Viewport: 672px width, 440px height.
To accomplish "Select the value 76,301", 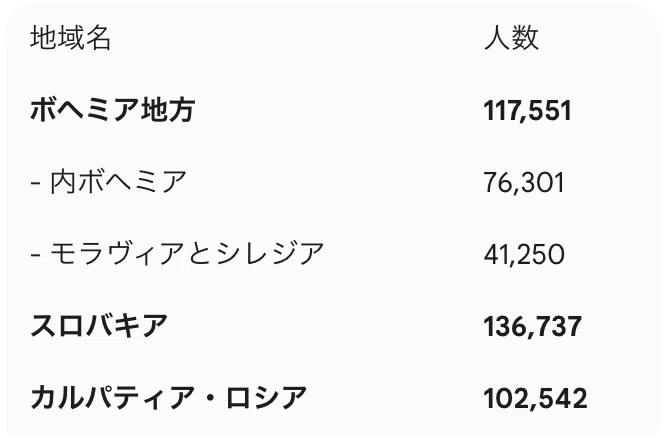I will click(524, 183).
